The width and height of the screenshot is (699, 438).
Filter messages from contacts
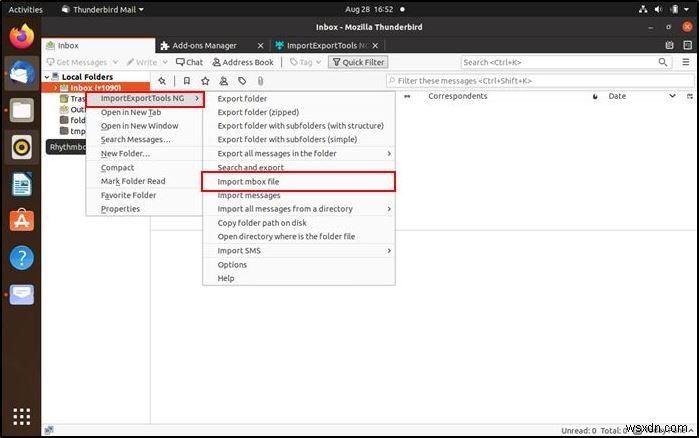click(x=224, y=81)
